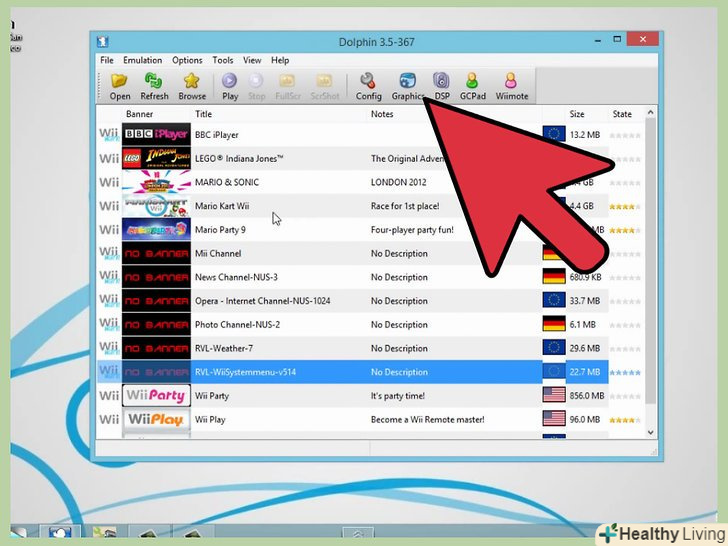Open the Help menu
Image resolution: width=728 pixels, height=546 pixels.
pyautogui.click(x=280, y=61)
